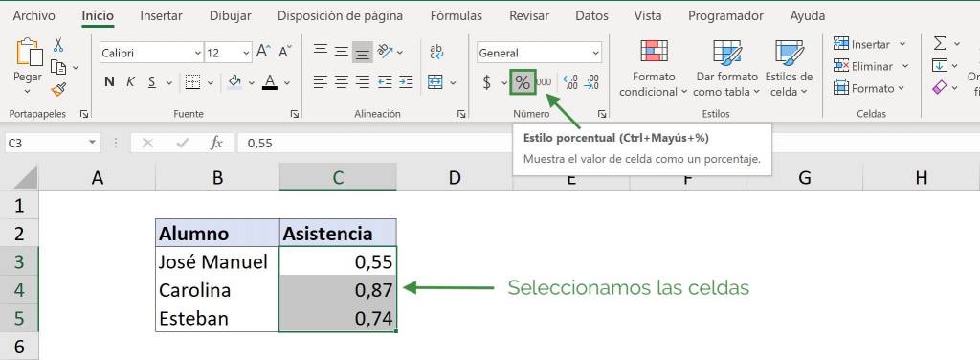Open the Datos ribbon tab
Screen dimensions: 980x360
pyautogui.click(x=591, y=16)
